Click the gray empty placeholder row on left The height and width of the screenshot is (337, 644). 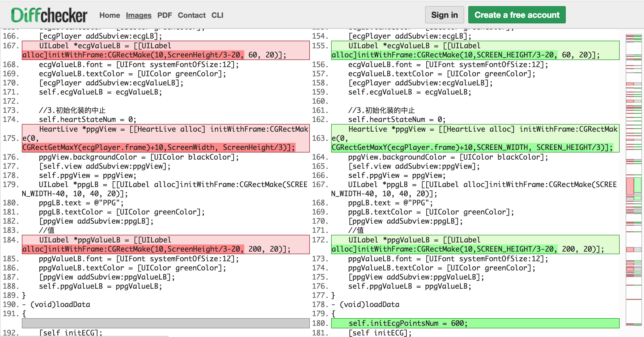click(x=166, y=323)
